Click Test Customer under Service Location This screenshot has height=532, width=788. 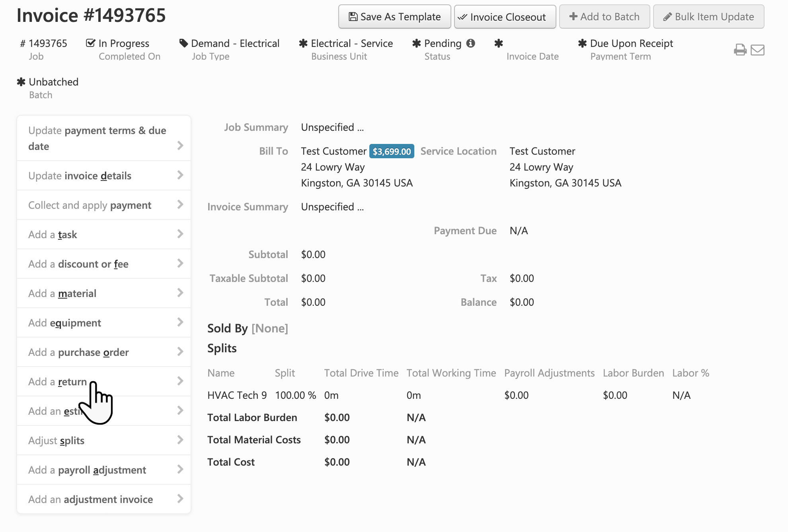coord(542,151)
